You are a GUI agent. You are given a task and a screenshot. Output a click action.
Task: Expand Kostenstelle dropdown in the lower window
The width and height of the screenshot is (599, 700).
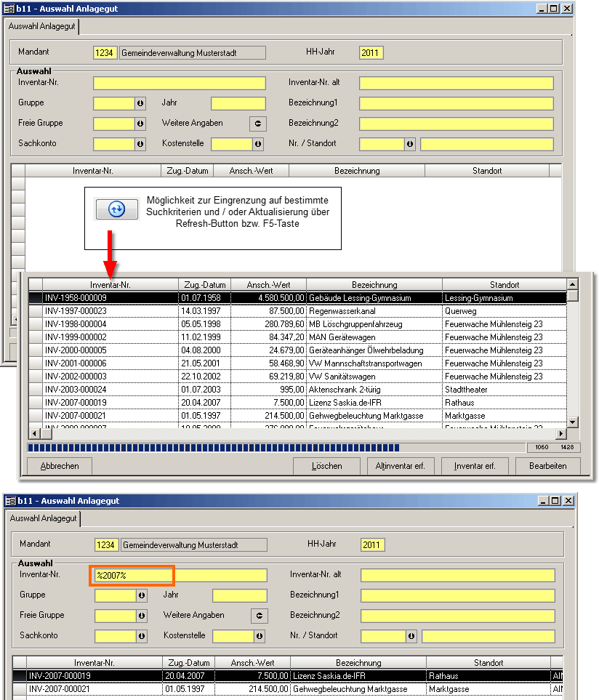point(260,636)
